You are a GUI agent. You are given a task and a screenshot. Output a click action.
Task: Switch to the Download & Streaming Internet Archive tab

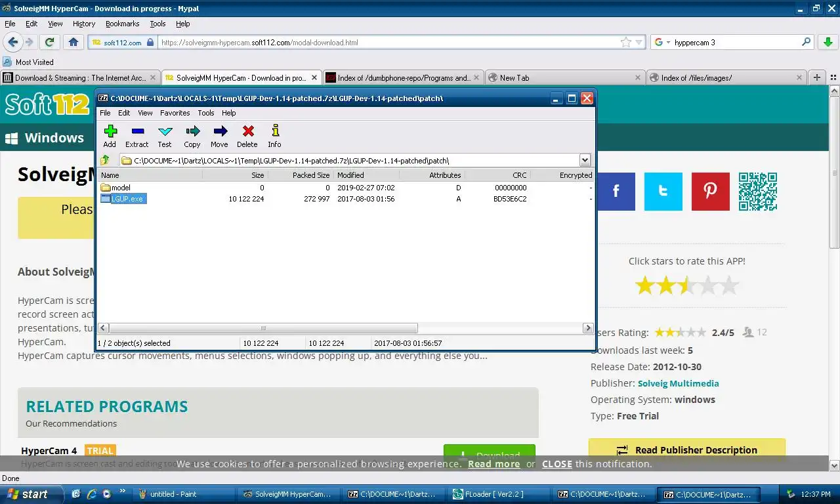coord(80,77)
